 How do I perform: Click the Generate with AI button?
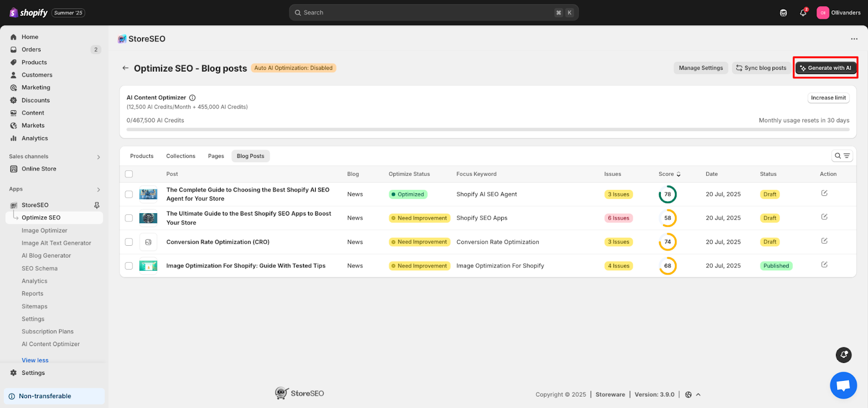(x=826, y=68)
